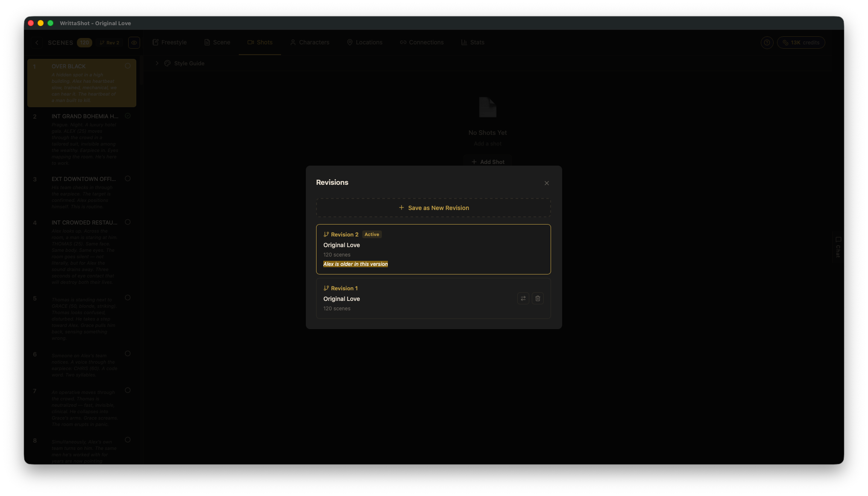Open the help question mark icon
Image resolution: width=868 pixels, height=496 pixels.
[767, 43]
